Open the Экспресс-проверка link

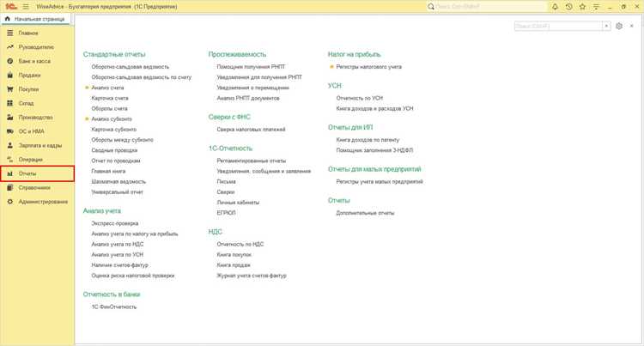(x=115, y=223)
